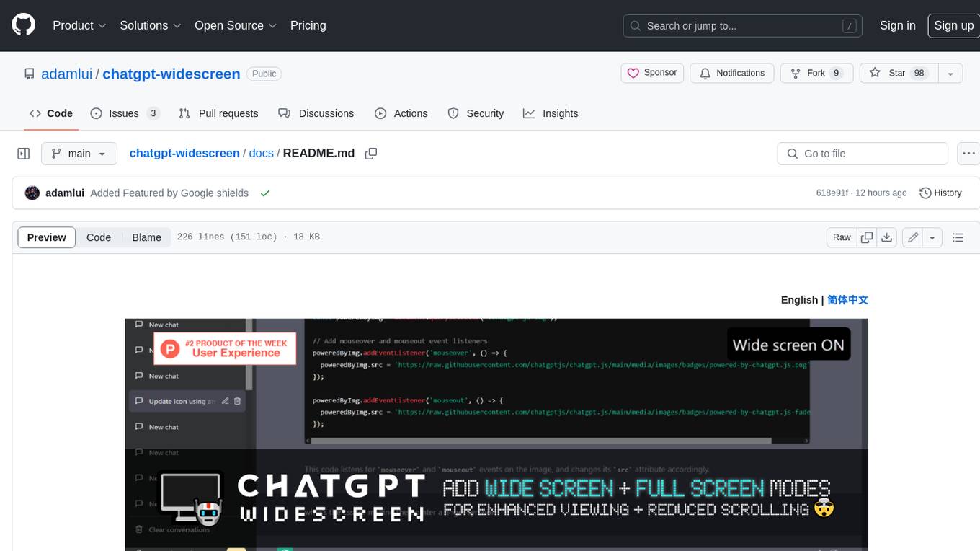Expand the file tree side panel

(x=24, y=154)
